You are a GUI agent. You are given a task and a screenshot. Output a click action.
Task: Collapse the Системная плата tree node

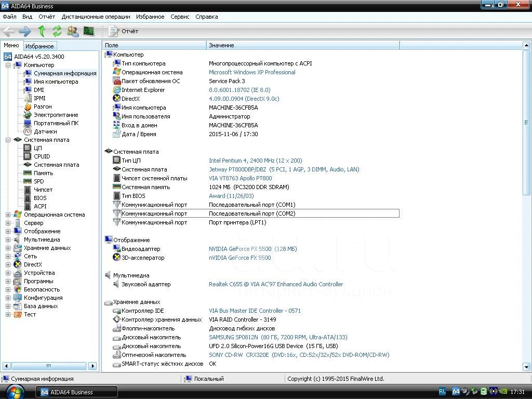[8, 140]
